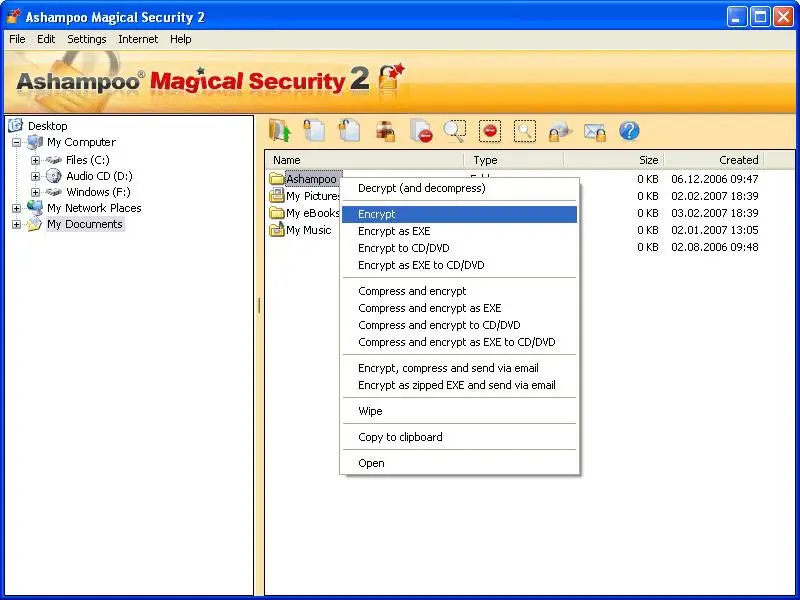The image size is (800, 600).
Task: Choose Open at bottom of context menu
Action: pos(460,463)
